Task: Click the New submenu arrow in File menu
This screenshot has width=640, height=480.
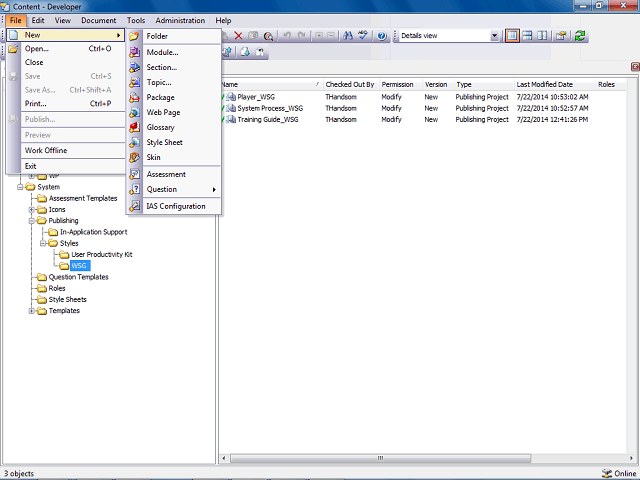Action: [118, 36]
